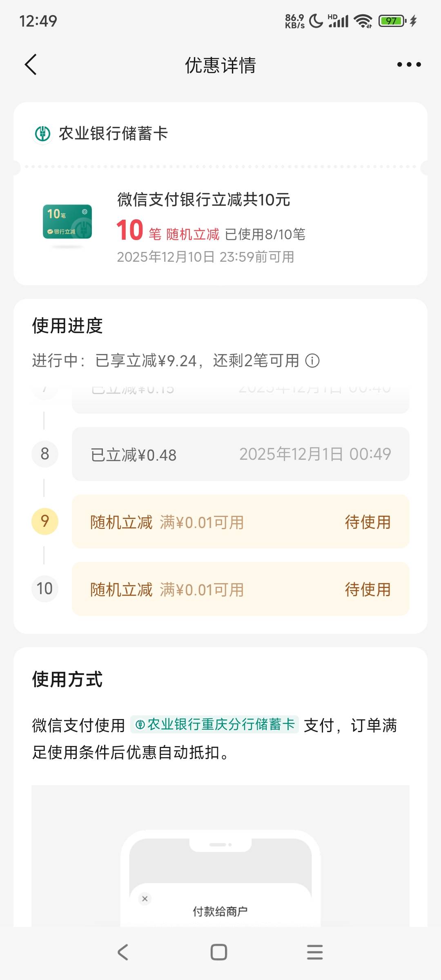Open the three-dot more options menu
This screenshot has width=441, height=980.
coord(409,65)
